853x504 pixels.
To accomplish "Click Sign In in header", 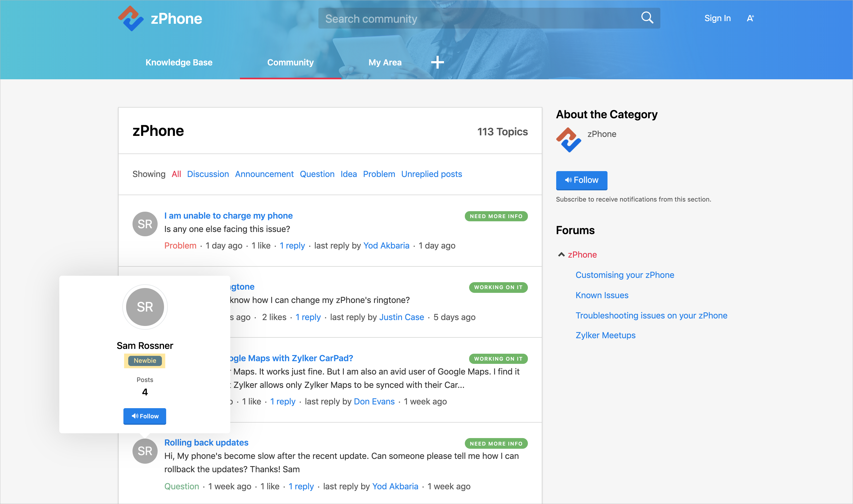I will coord(717,18).
